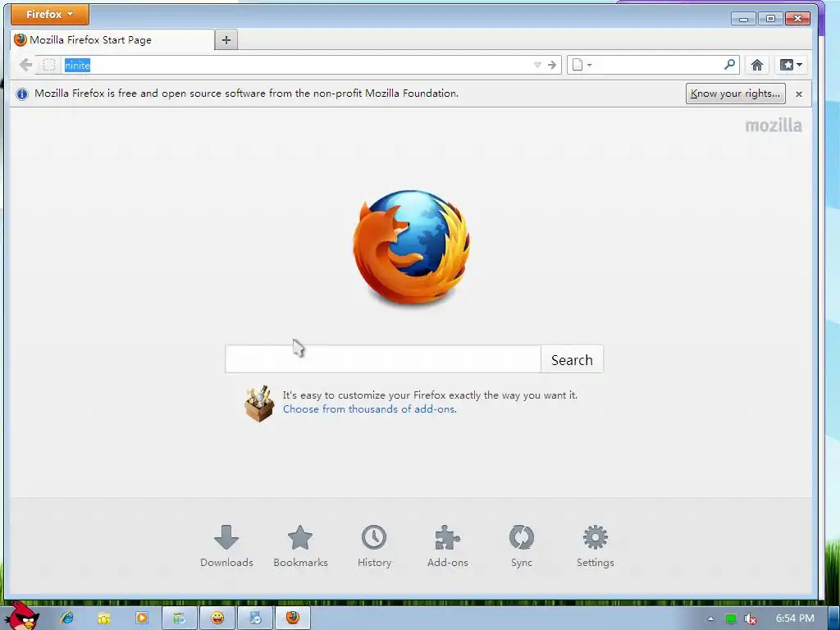
Task: Go to the home page via house icon
Action: point(756,66)
